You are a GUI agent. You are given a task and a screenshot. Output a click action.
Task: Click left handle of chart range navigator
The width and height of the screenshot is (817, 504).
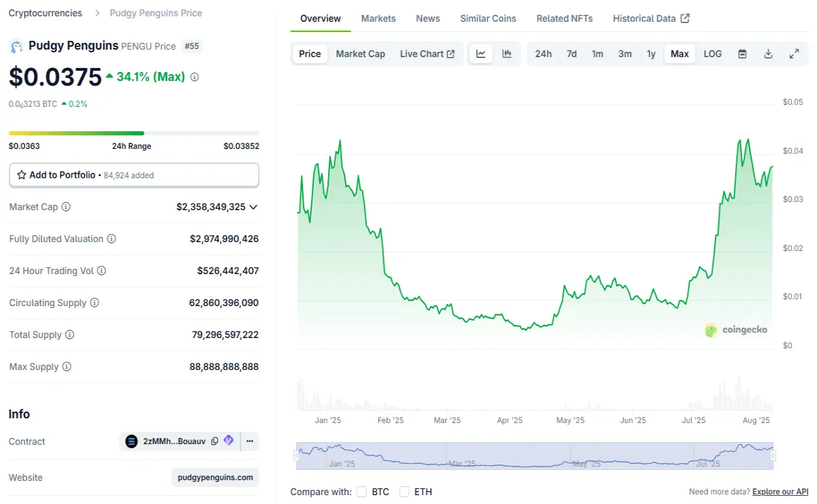pyautogui.click(x=297, y=456)
